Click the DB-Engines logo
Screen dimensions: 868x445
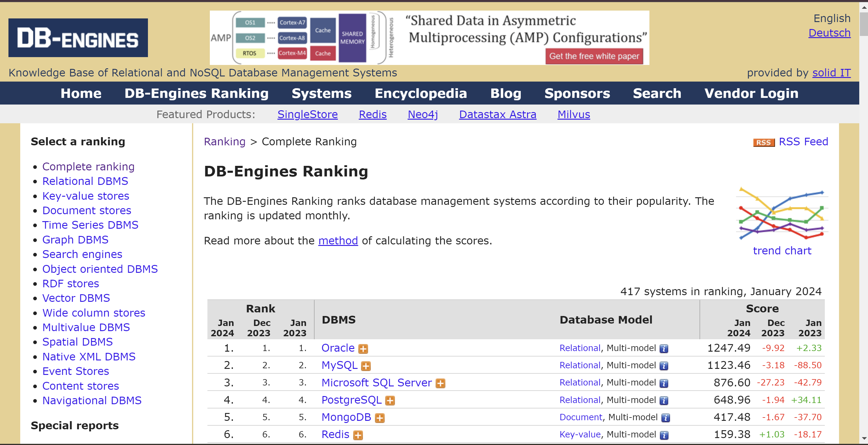tap(78, 38)
